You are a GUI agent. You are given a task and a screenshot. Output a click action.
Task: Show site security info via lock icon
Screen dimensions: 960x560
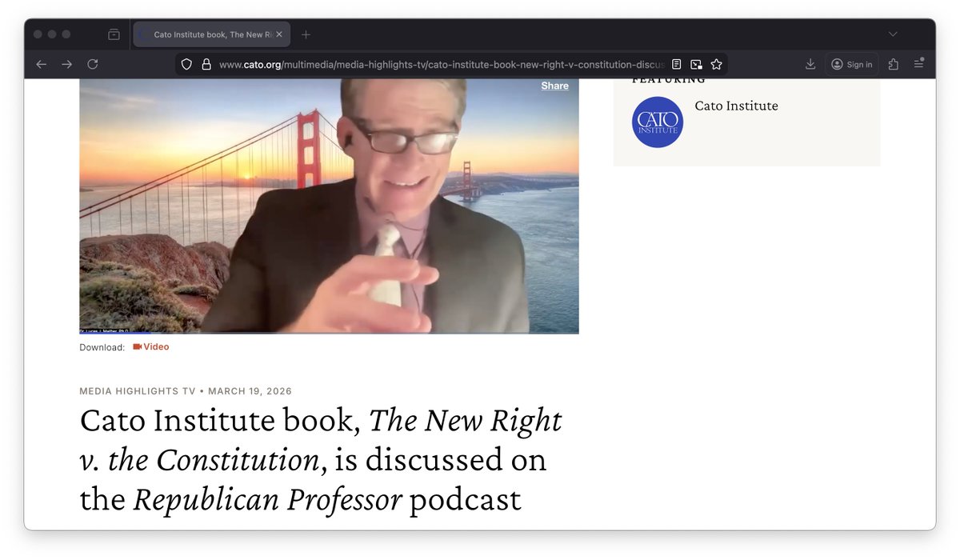(x=206, y=64)
